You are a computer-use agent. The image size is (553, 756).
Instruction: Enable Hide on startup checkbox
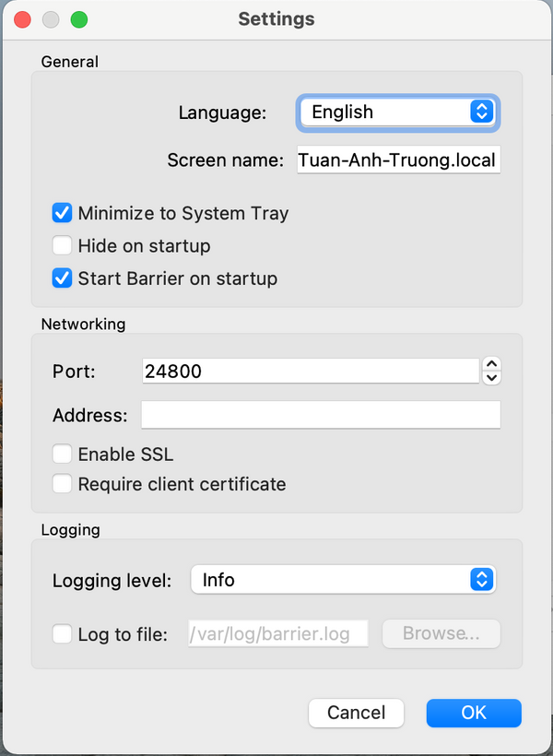[63, 246]
